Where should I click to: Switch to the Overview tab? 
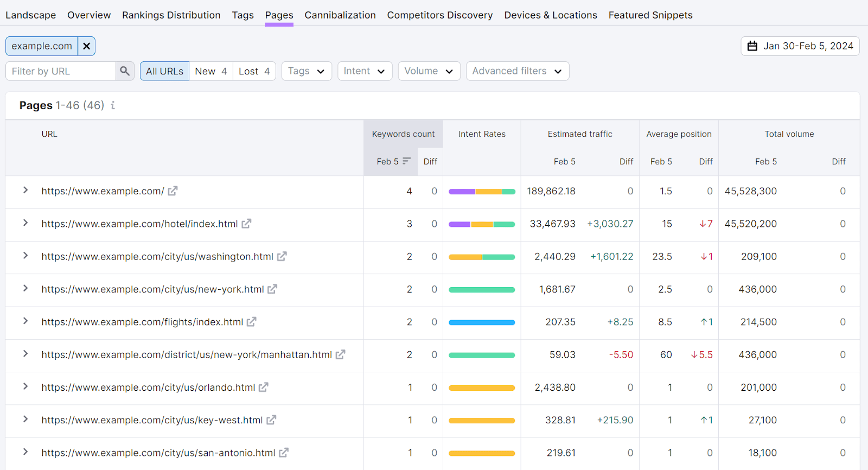89,15
